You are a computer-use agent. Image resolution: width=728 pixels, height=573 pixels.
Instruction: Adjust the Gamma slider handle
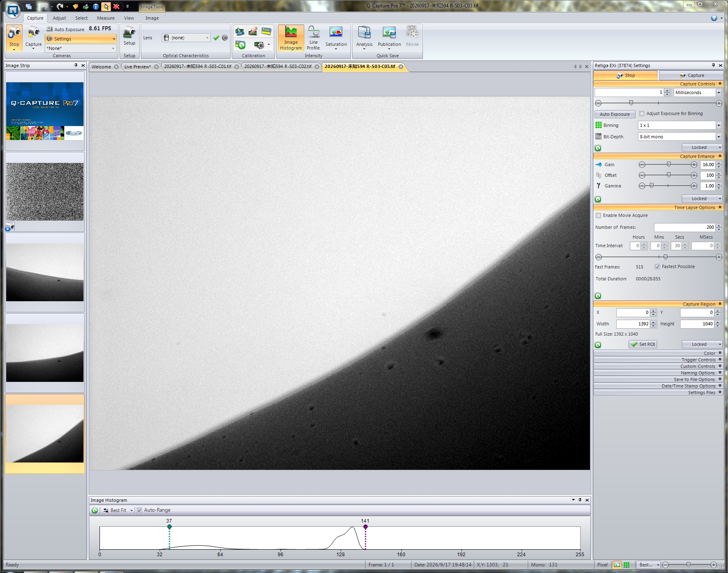[651, 186]
